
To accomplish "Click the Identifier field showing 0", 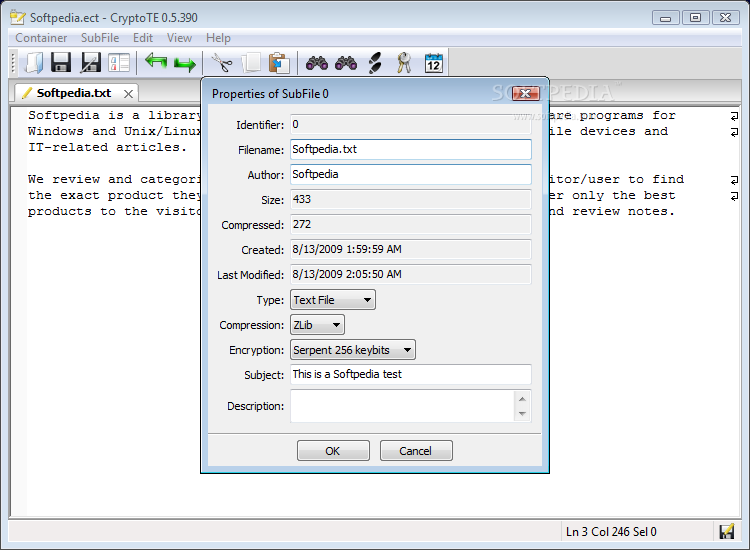I will (411, 124).
